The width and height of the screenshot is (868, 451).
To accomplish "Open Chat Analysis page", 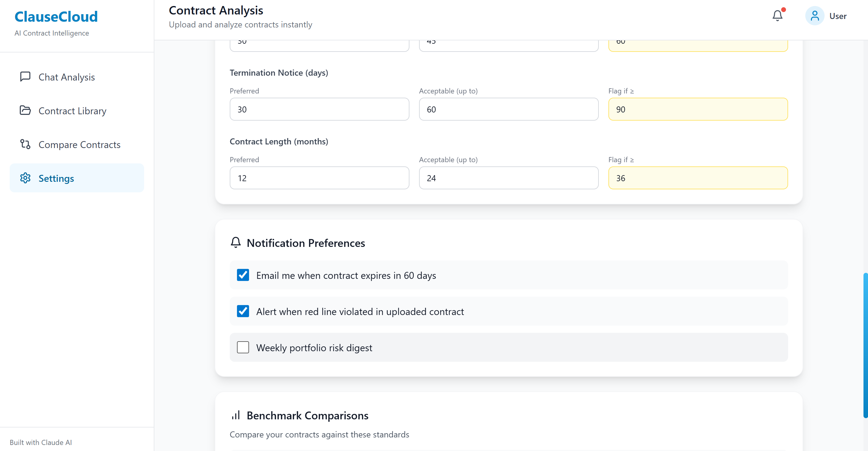I will pos(67,77).
